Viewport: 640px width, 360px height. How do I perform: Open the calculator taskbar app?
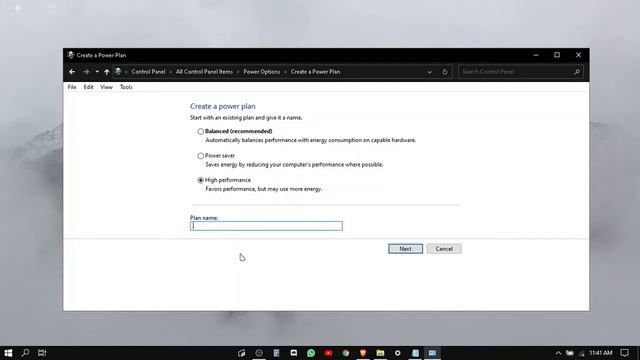[x=276, y=353]
